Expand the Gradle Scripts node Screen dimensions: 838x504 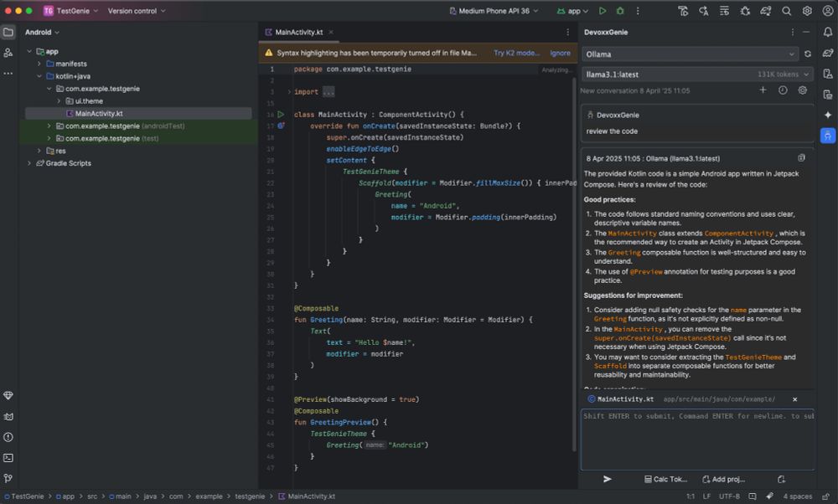29,163
